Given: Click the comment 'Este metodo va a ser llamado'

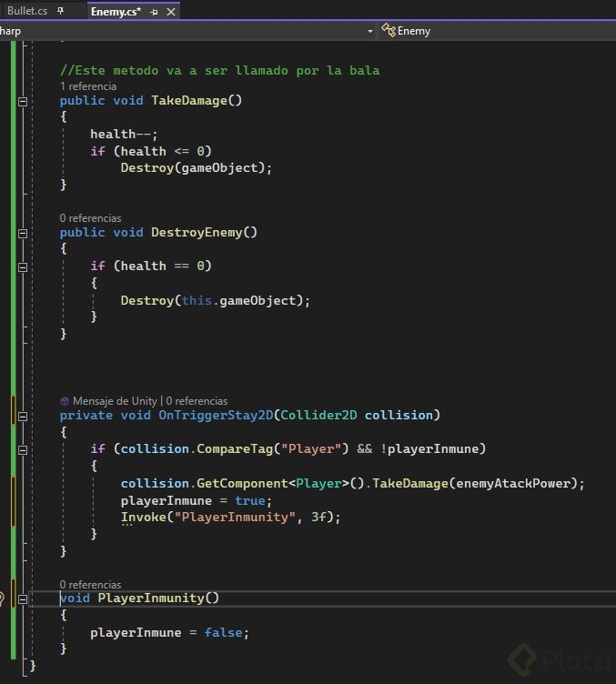Looking at the screenshot, I should point(220,70).
